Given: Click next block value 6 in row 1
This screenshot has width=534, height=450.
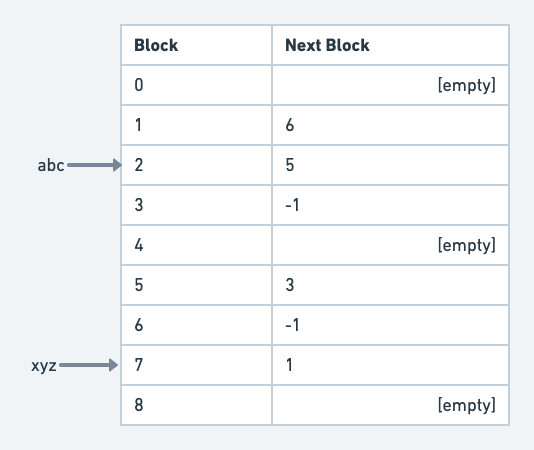Looking at the screenshot, I should 290,125.
